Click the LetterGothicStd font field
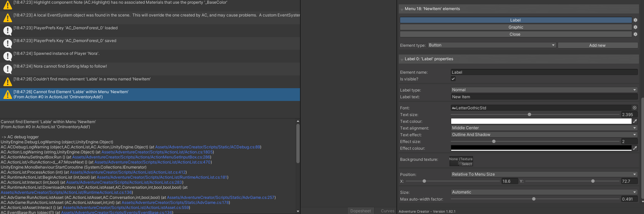This screenshot has height=214, width=644. pyautogui.click(x=541, y=108)
